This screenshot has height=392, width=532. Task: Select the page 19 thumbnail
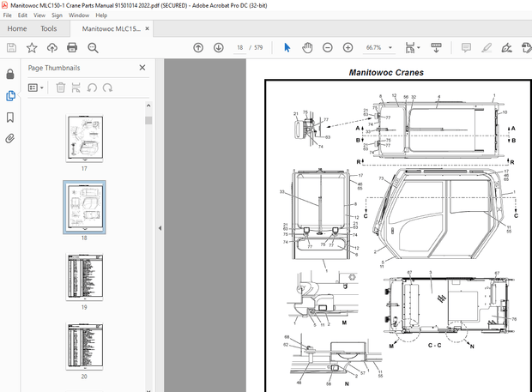click(x=84, y=274)
